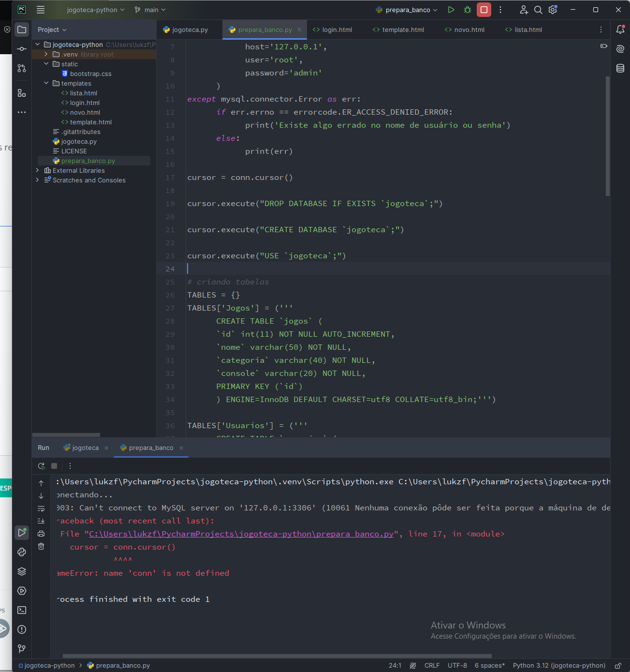630x672 pixels.
Task: Collapse the templates folder
Action: pyautogui.click(x=46, y=83)
